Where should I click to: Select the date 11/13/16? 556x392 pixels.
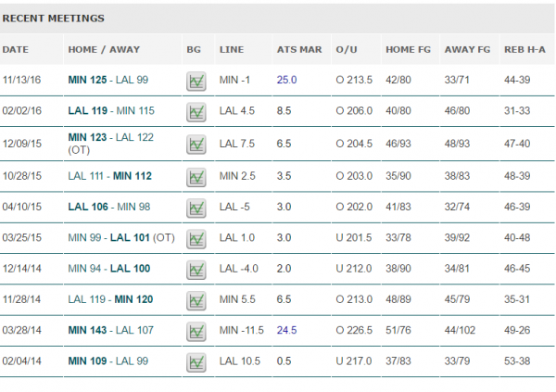click(21, 80)
